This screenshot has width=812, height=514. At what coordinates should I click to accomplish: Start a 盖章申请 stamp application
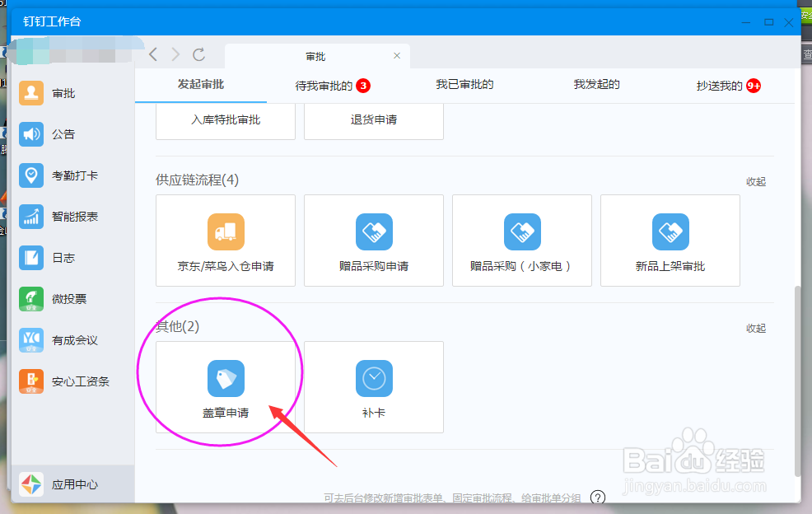[225, 387]
